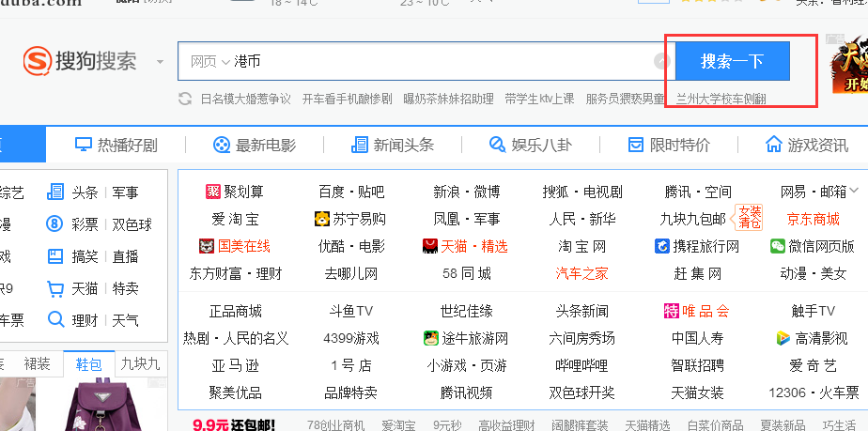The height and width of the screenshot is (431, 868).
Task: Open the 游戏资讯 tab
Action: (x=807, y=145)
